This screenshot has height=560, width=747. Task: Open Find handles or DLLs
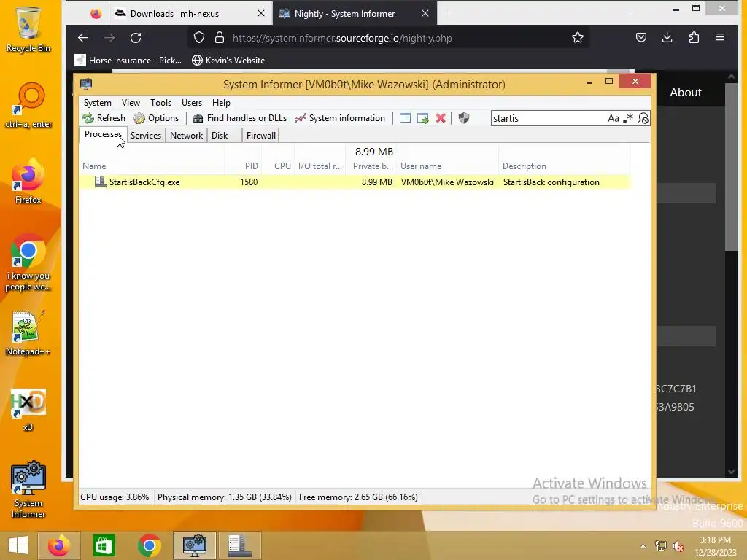(239, 118)
